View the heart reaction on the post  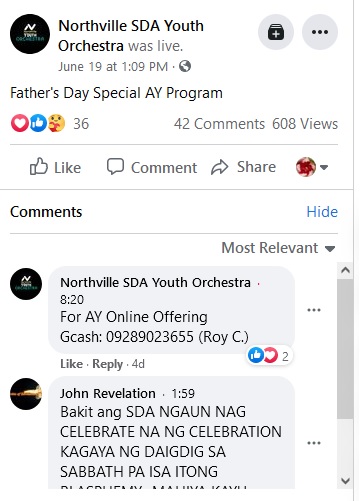pyautogui.click(x=20, y=123)
